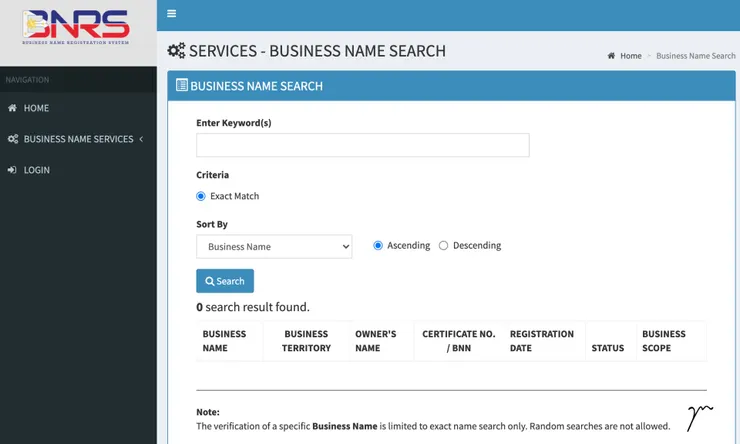Screen dimensions: 740x444
Task: Focus the Enter Keyword(s) input field
Action: pos(363,145)
